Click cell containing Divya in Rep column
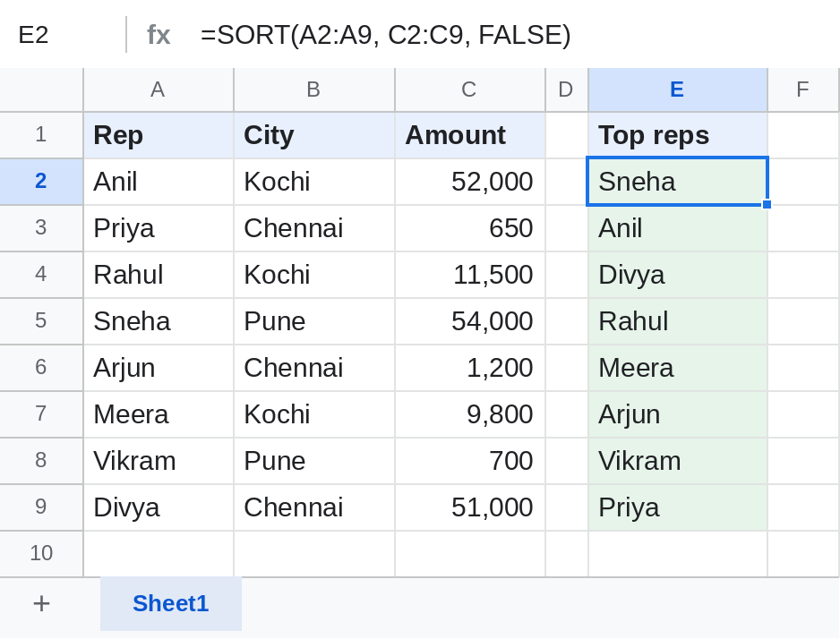Image resolution: width=840 pixels, height=639 pixels. (x=159, y=507)
